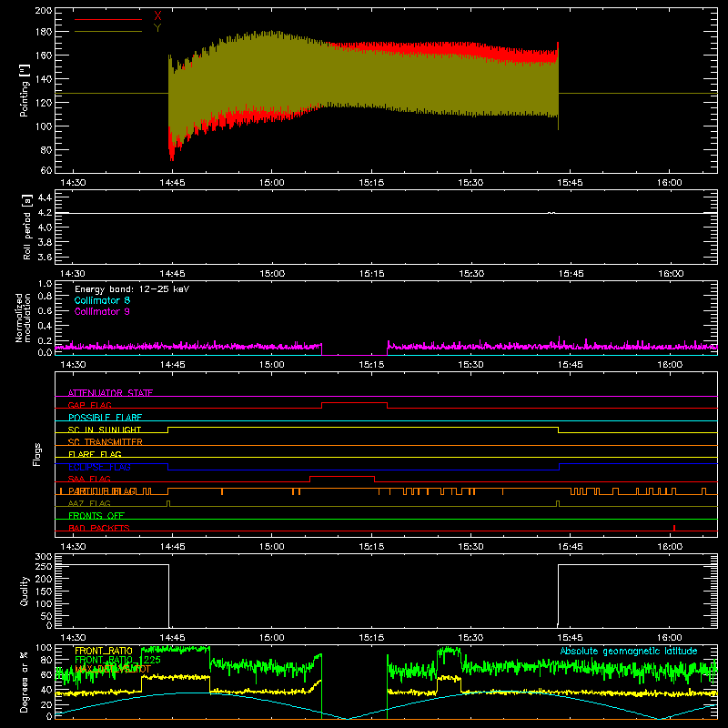This screenshot has height=728, width=728.
Task: Click the 16:00 label under Quality plot
Action: coord(670,638)
